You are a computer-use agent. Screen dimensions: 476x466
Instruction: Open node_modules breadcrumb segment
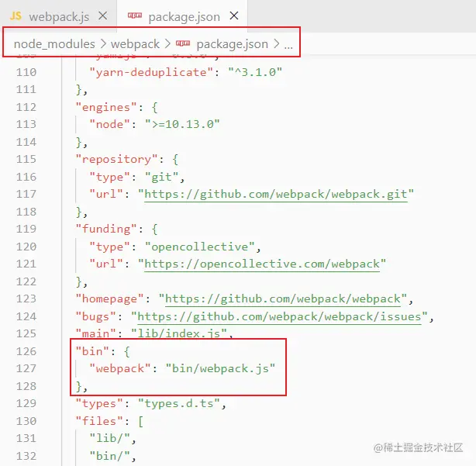click(x=54, y=44)
